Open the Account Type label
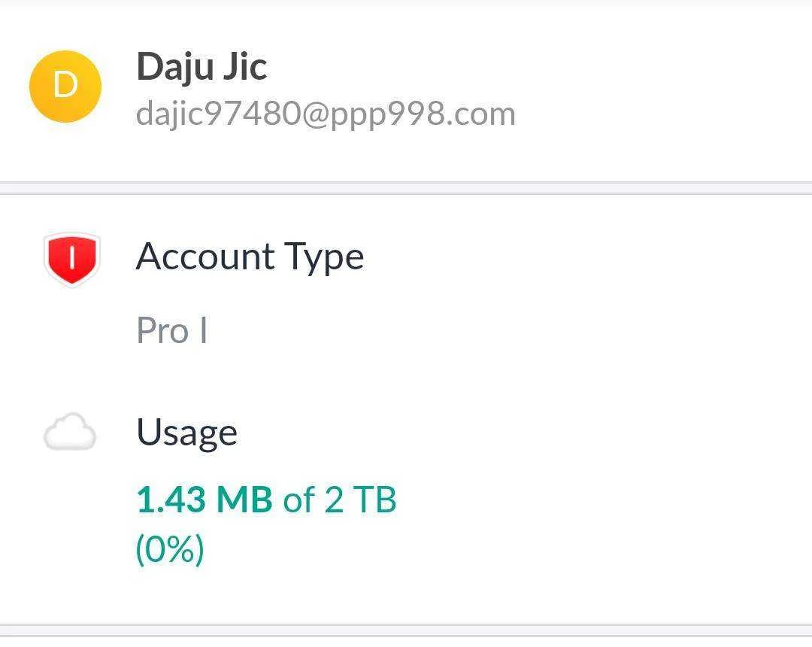Screen dimensions: 812x647 tap(250, 257)
